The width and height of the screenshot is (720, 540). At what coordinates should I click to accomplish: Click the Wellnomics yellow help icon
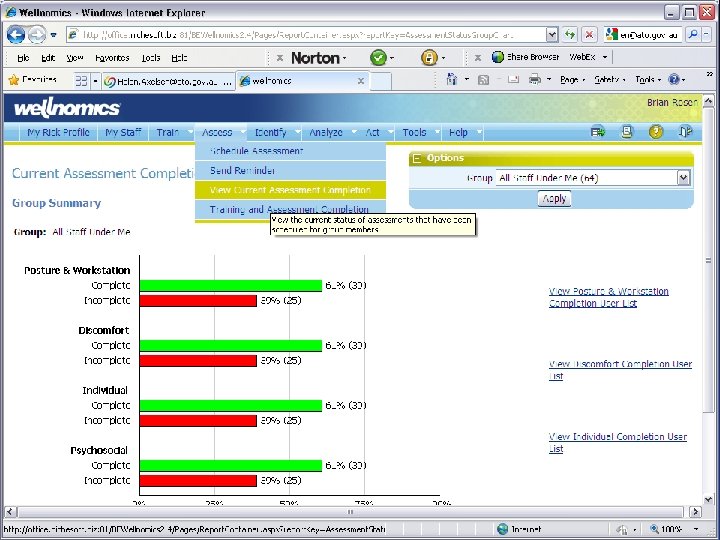point(656,132)
